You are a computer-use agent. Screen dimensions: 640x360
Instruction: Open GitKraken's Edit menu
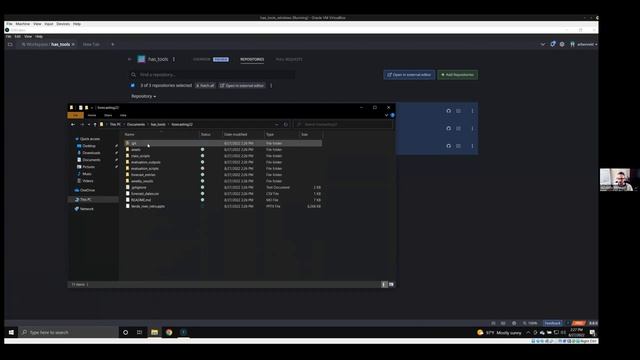[x=18, y=37]
